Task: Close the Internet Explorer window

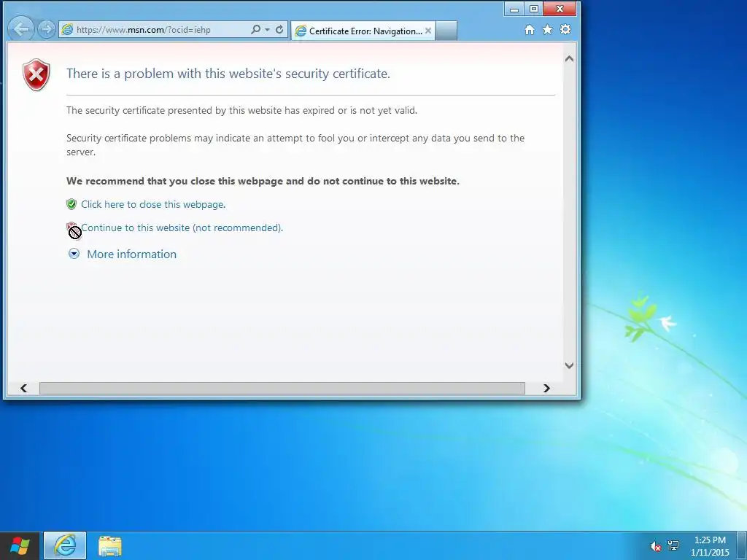Action: (x=560, y=9)
